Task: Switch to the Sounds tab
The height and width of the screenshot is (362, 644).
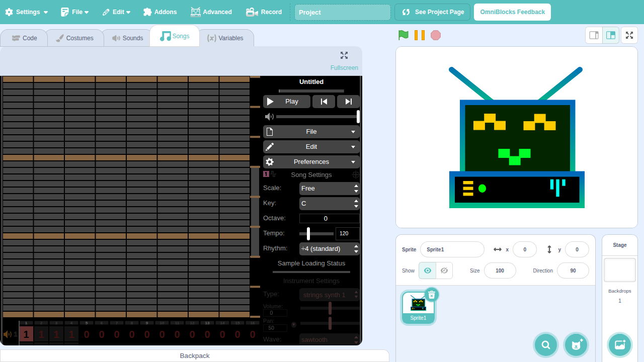Action: pos(127,38)
